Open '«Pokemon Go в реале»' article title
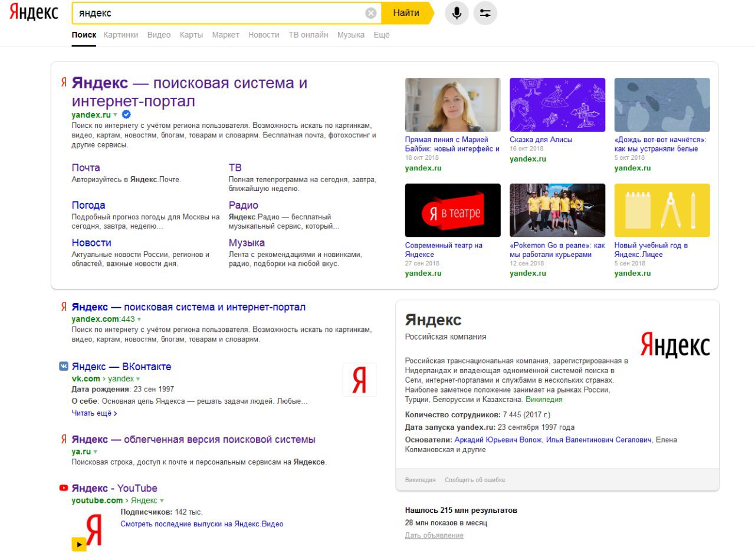Viewport: 755px width, 560px height. coord(557,250)
